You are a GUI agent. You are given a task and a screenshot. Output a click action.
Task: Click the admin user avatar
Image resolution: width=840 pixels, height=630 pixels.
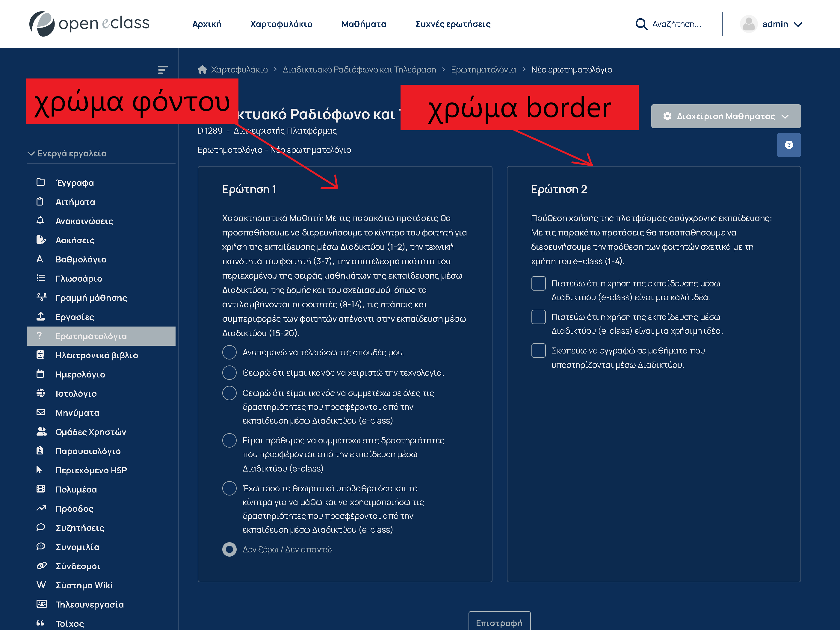coord(749,24)
